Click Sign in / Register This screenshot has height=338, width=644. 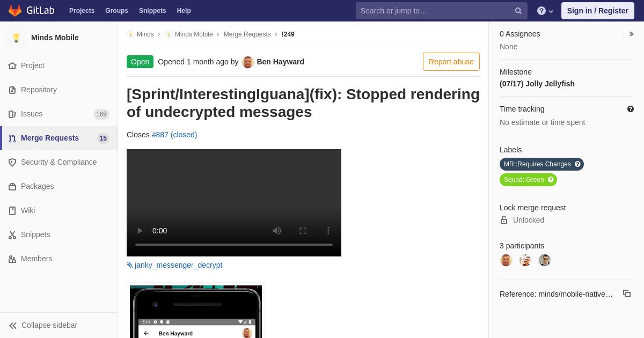[x=597, y=11]
